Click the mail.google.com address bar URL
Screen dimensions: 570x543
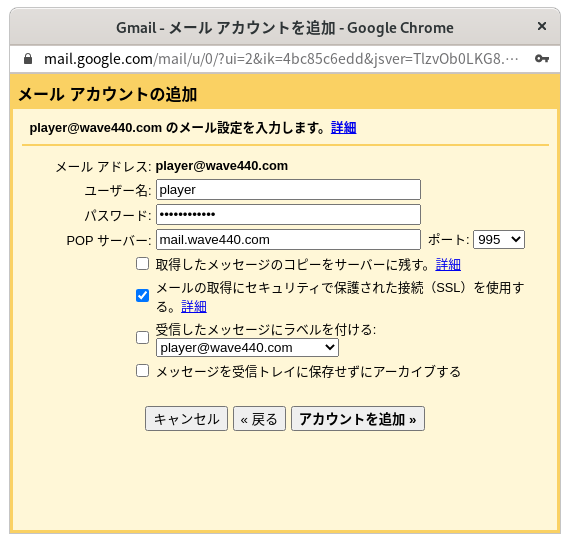tap(281, 59)
